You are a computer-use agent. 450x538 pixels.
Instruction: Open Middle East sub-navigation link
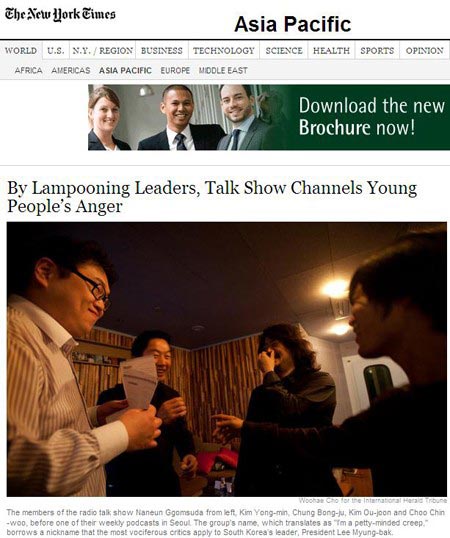[x=223, y=70]
